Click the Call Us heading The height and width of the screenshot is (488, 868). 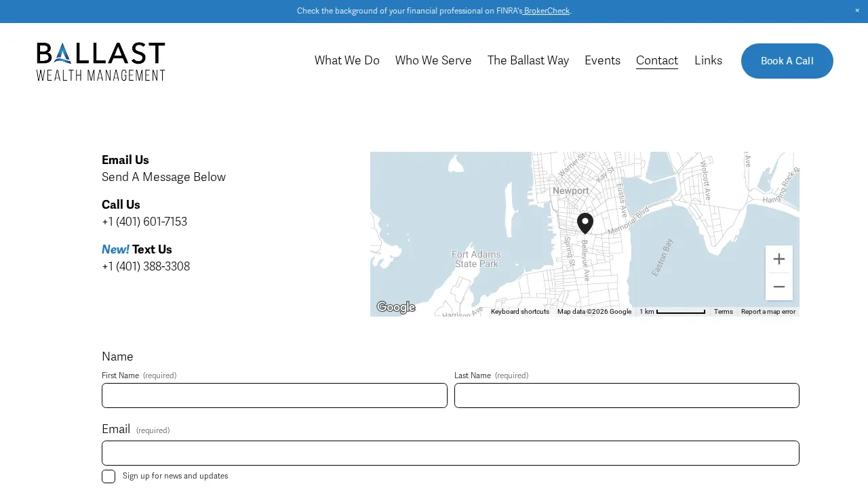click(x=121, y=205)
